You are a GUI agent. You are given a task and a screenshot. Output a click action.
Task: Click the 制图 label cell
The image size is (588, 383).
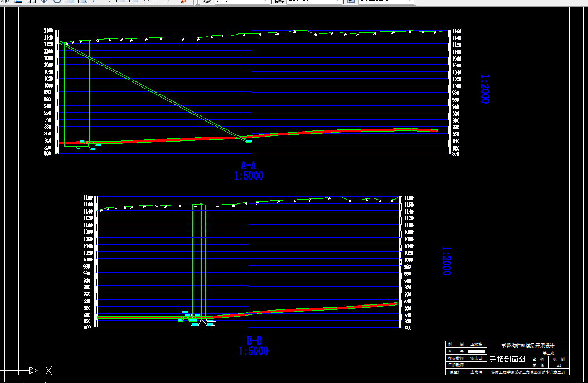click(455, 345)
